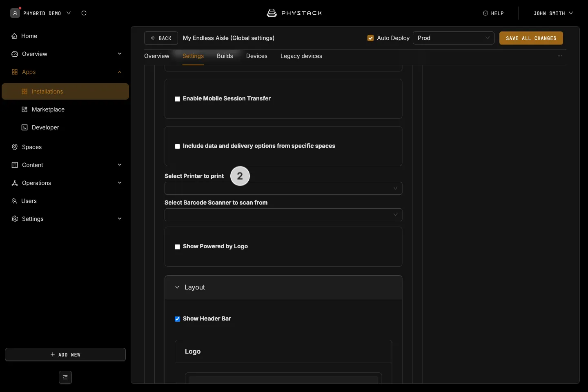The image size is (588, 392).
Task: Open Select Barcode Scanner dropdown
Action: pyautogui.click(x=283, y=215)
